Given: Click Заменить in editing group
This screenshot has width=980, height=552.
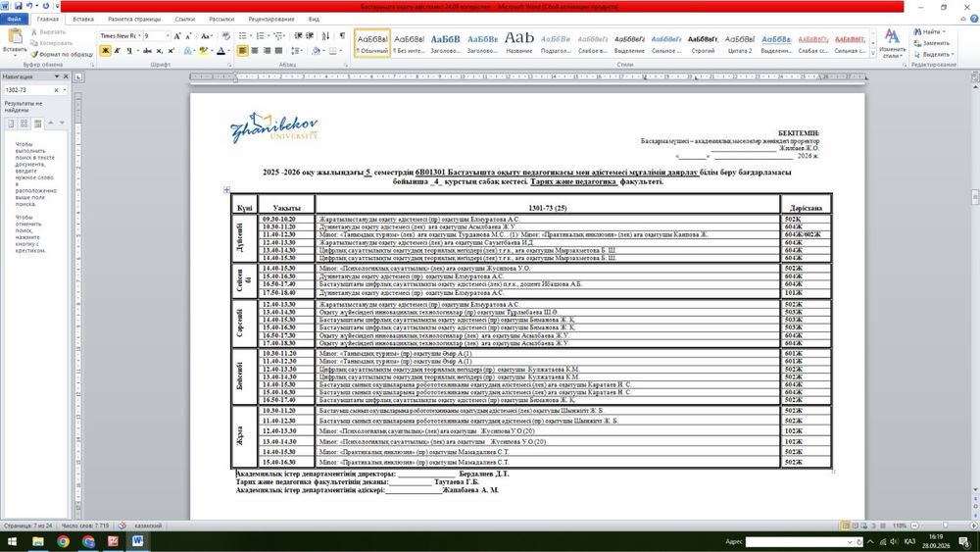Looking at the screenshot, I should pyautogui.click(x=931, y=43).
